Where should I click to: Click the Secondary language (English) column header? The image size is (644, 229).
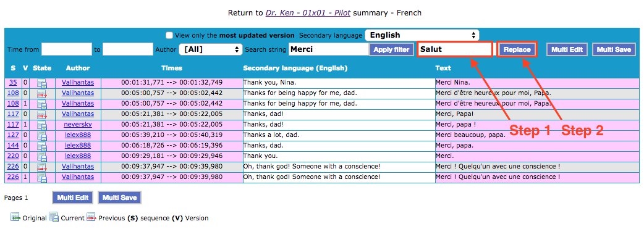pyautogui.click(x=295, y=68)
